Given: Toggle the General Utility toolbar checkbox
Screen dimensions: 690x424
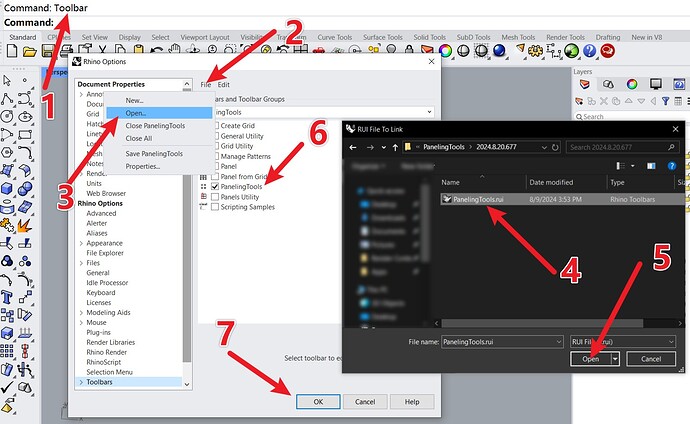Looking at the screenshot, I should coord(216,136).
